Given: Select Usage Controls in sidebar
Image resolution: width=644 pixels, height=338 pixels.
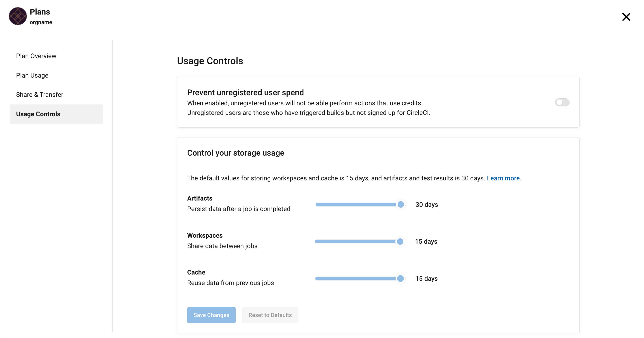Looking at the screenshot, I should pyautogui.click(x=56, y=114).
